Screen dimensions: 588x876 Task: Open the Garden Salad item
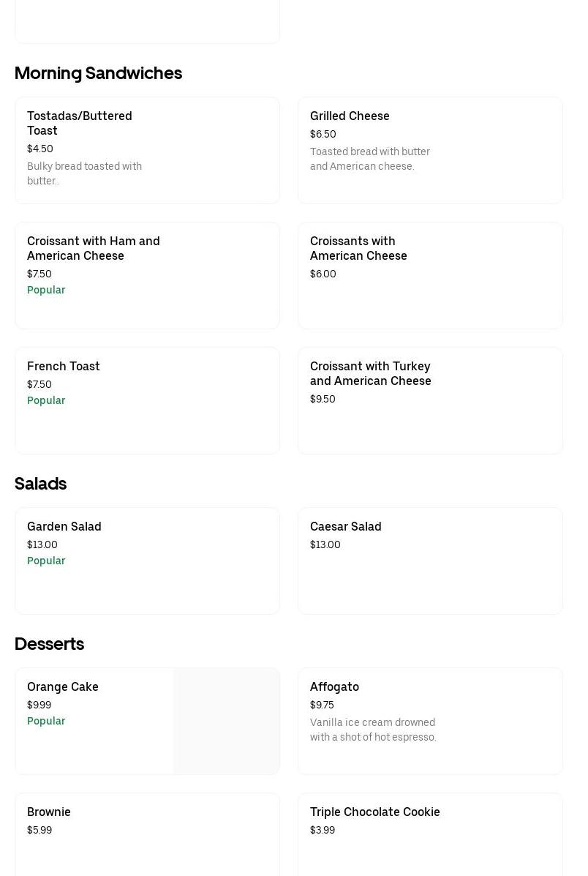(x=64, y=526)
